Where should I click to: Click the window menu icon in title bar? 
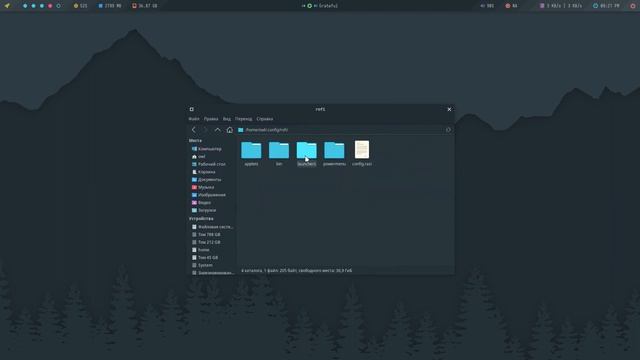pos(191,109)
